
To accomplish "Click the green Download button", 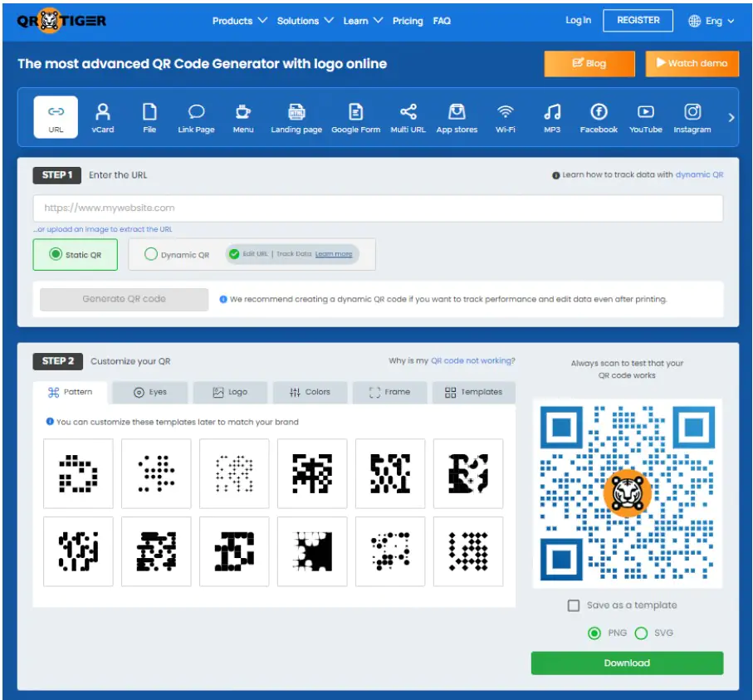I will [x=627, y=663].
